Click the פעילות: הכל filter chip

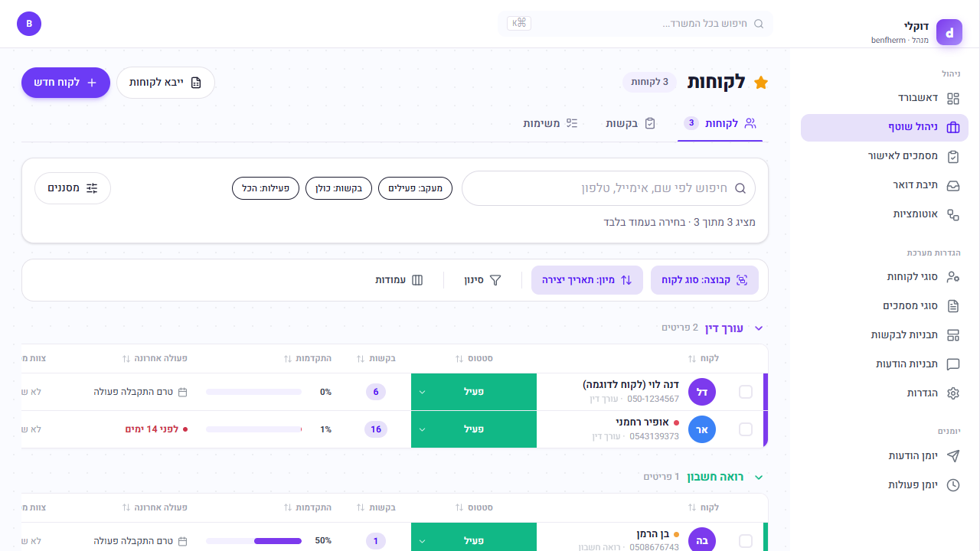[x=266, y=188]
